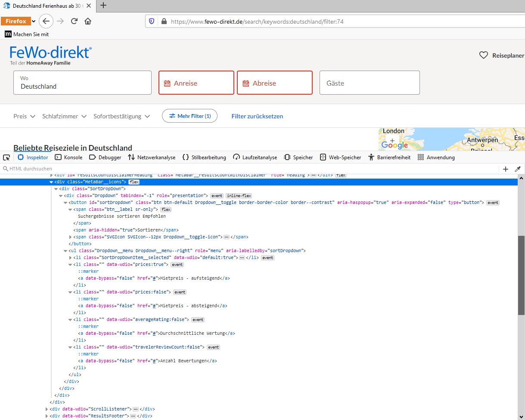Go to the browser home page icon

pyautogui.click(x=88, y=21)
